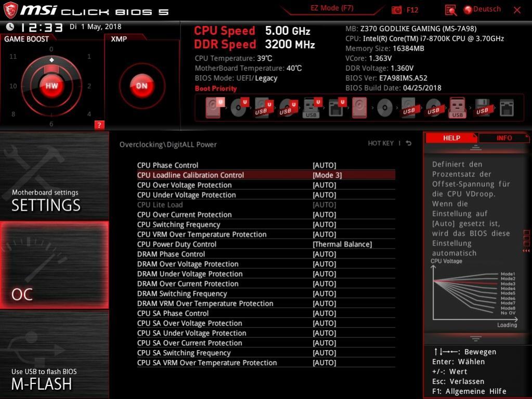Take a screenshot with the F12 camera icon
Viewport: 532px width, 399px height.
pos(396,10)
